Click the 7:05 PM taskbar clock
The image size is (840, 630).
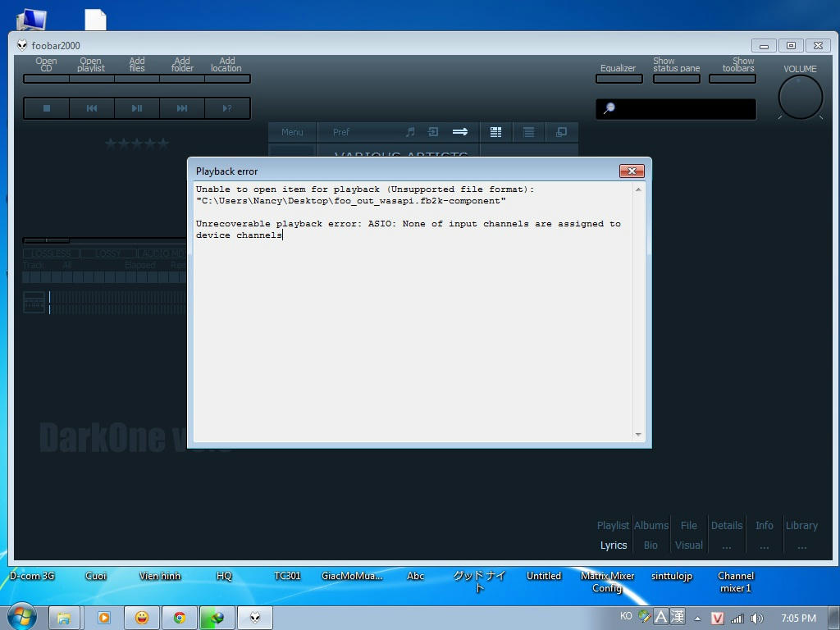798,619
